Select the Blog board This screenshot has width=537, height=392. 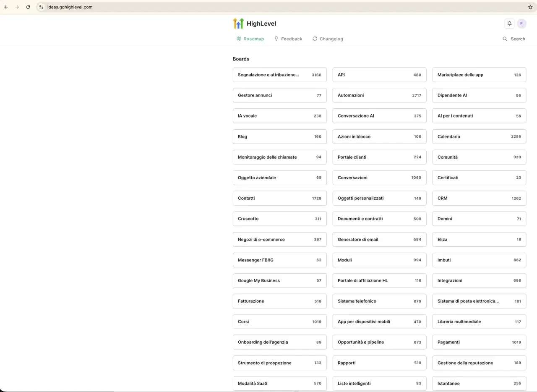[x=279, y=136]
